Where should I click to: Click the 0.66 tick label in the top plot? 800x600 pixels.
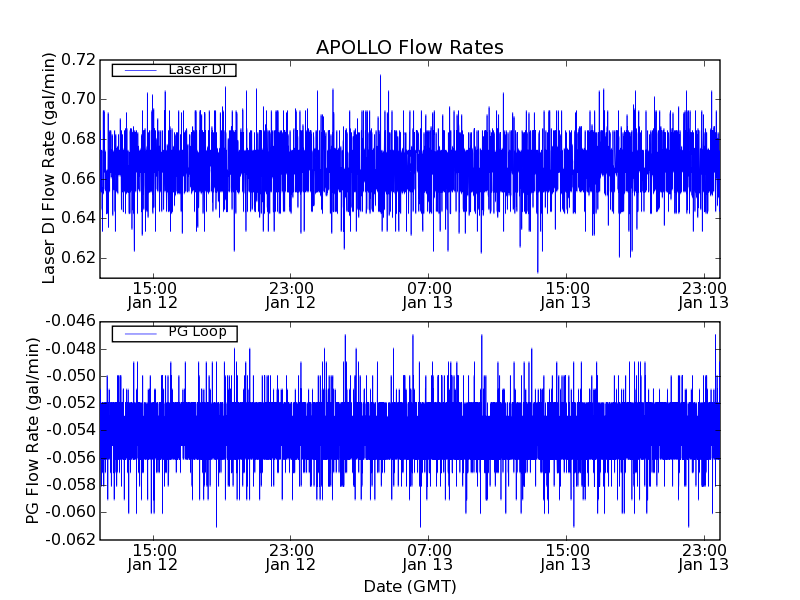pos(79,179)
